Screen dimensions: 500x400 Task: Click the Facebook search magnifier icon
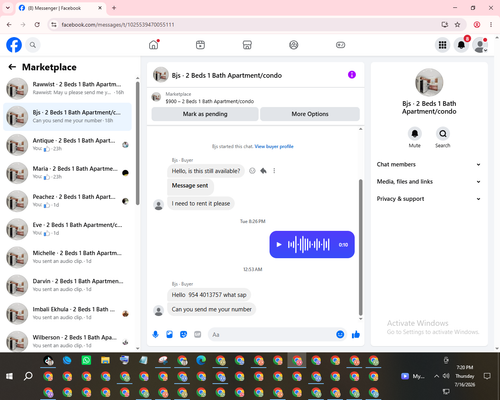pos(33,45)
